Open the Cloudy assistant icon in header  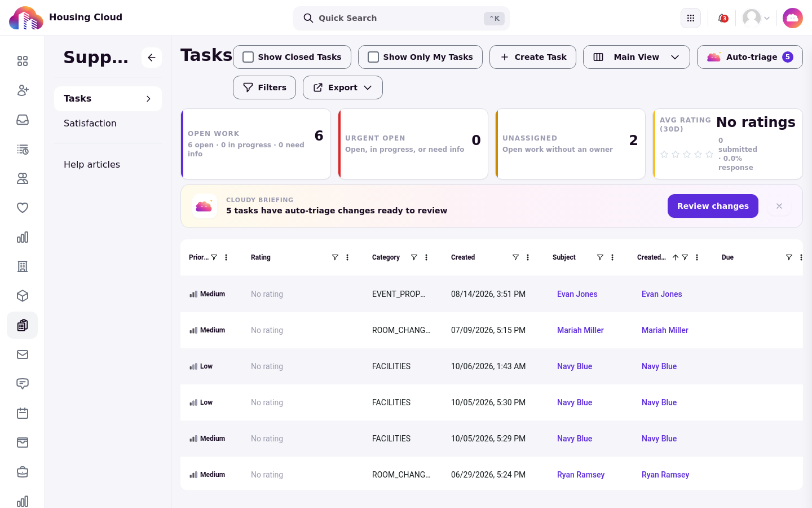(792, 18)
